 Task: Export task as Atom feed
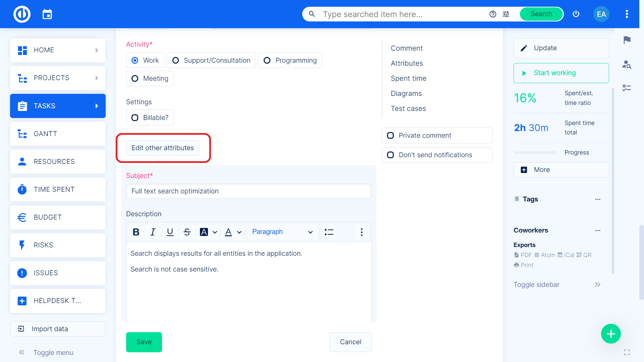click(x=545, y=255)
